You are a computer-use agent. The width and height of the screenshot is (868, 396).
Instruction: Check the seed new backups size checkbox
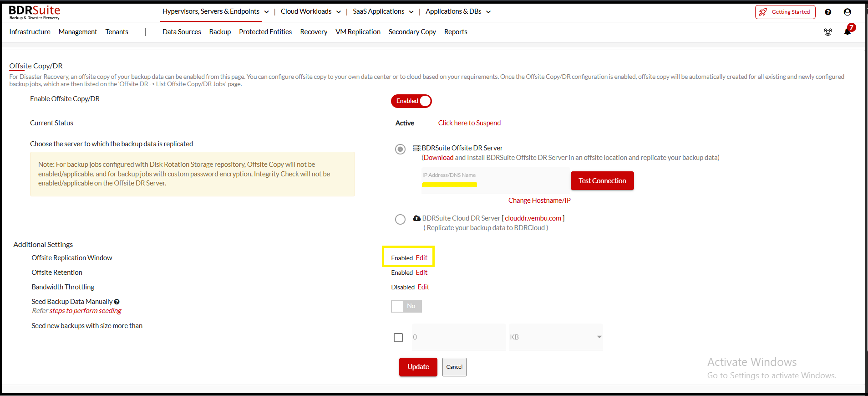[x=398, y=338]
